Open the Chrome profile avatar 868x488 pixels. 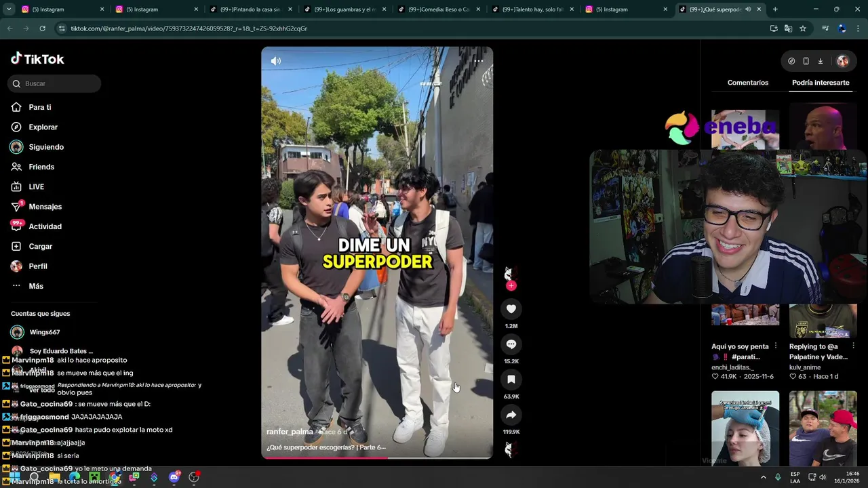click(842, 28)
